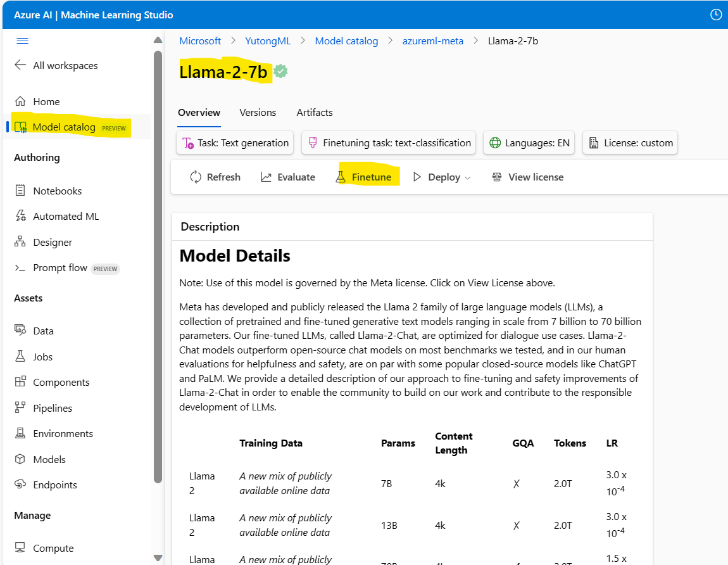Click the globe icon in Languages tag
Image resolution: width=728 pixels, height=565 pixels.
coord(496,143)
